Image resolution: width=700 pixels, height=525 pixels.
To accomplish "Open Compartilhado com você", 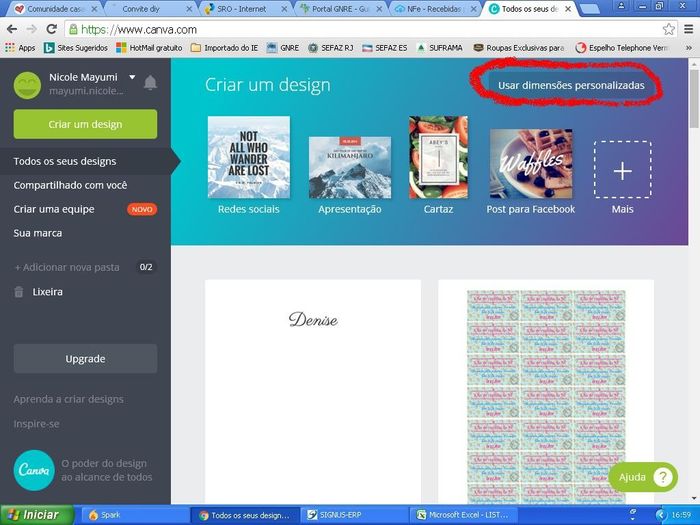I will (70, 185).
